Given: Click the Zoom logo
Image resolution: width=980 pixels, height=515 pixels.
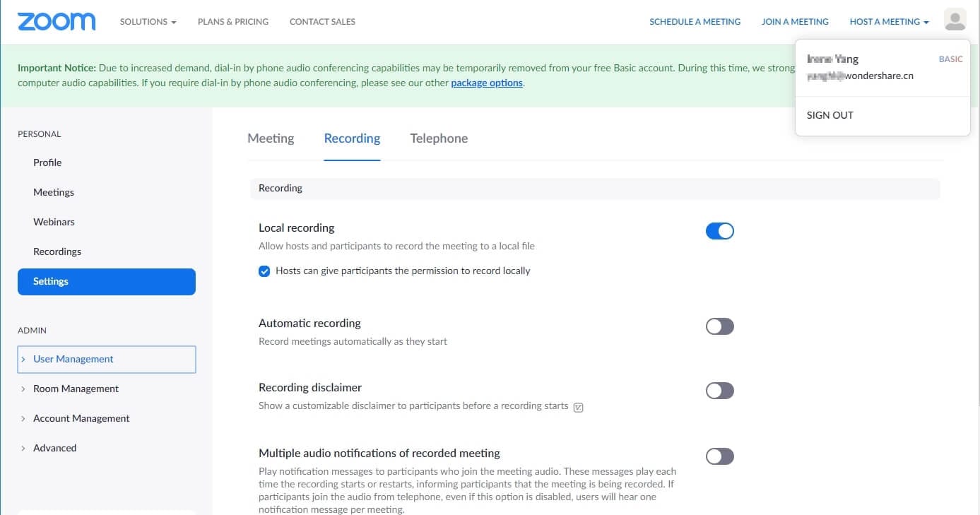Looking at the screenshot, I should pyautogui.click(x=57, y=21).
